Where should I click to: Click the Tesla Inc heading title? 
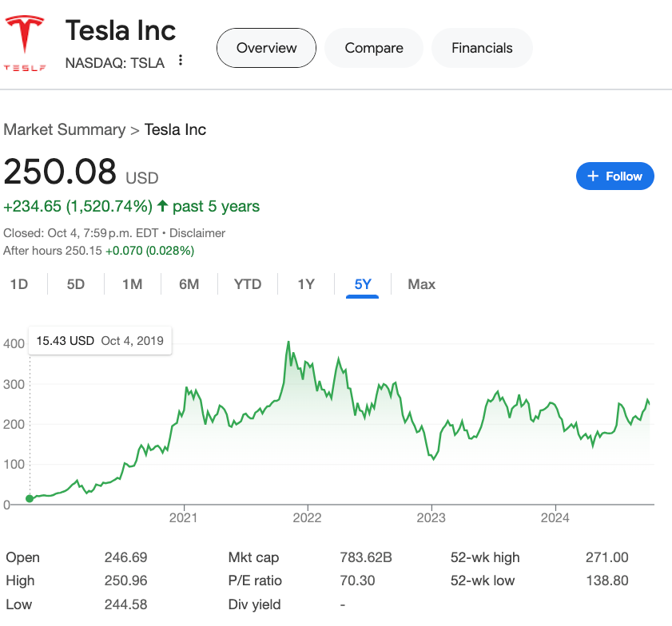(121, 30)
